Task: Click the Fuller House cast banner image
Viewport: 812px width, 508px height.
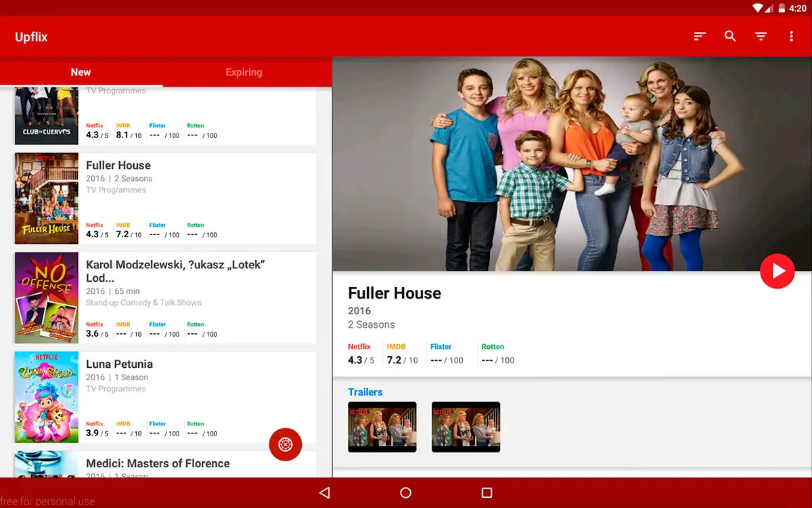Action: tap(572, 165)
